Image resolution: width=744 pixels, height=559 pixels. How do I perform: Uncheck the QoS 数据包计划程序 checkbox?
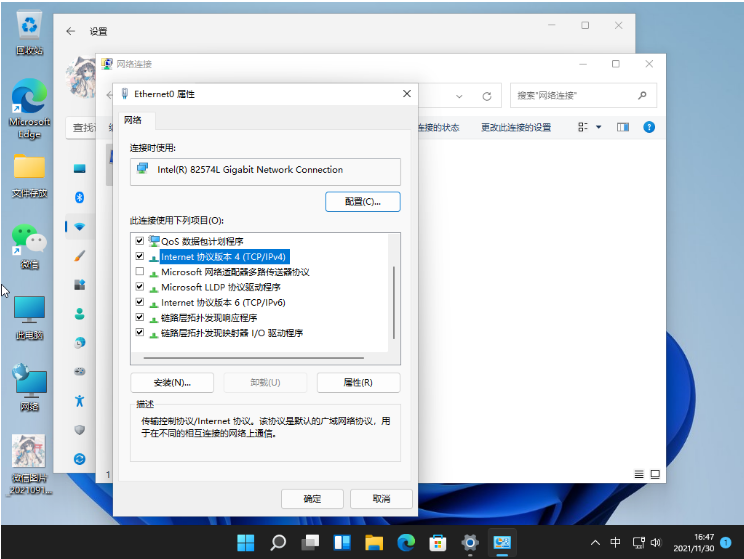[x=139, y=241]
